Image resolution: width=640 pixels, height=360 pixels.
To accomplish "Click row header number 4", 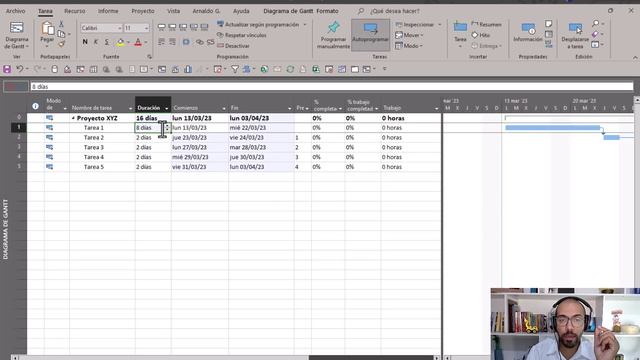I will [19, 157].
